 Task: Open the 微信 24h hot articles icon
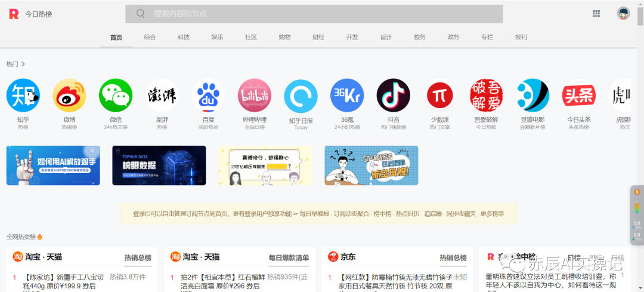tap(116, 96)
